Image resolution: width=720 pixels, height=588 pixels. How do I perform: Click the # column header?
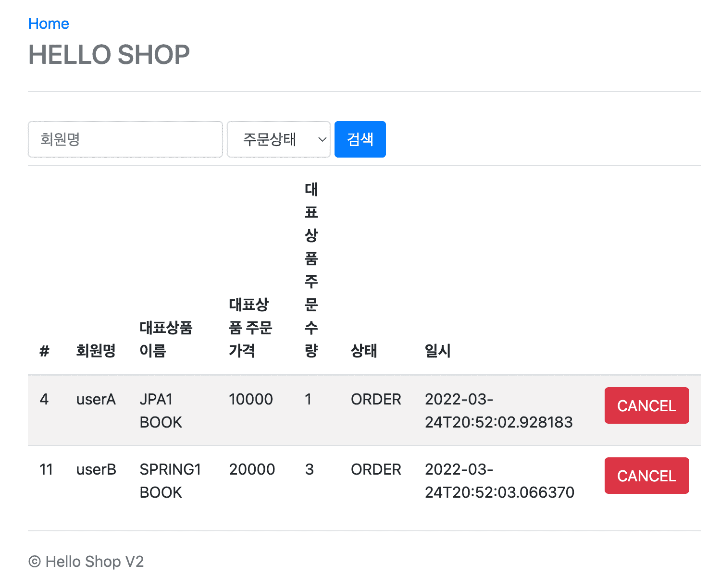44,351
